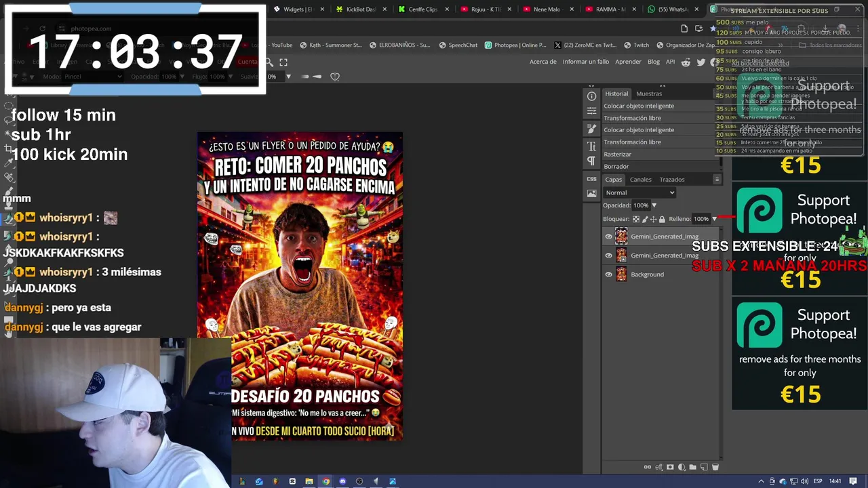Show hidden system tray icons chevron
This screenshot has width=868, height=488.
[761, 481]
